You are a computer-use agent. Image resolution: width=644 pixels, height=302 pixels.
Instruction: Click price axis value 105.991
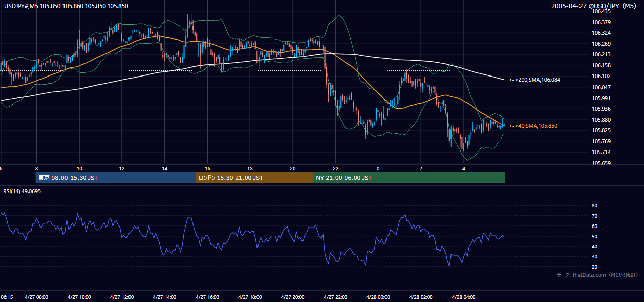(x=601, y=98)
